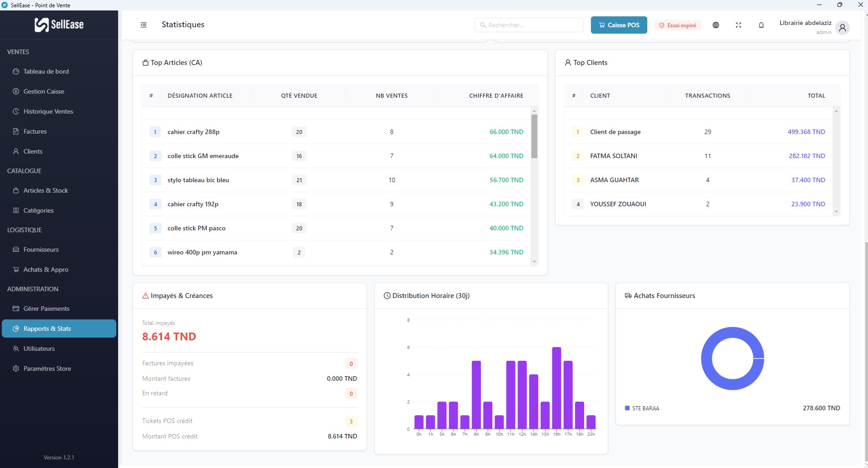Click the Distribution Horaire clock icon

click(x=387, y=296)
